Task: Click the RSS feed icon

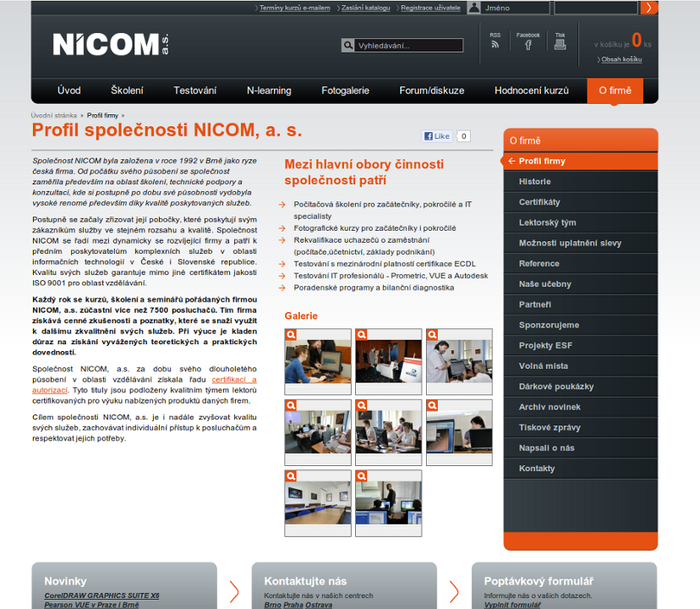Action: (495, 44)
